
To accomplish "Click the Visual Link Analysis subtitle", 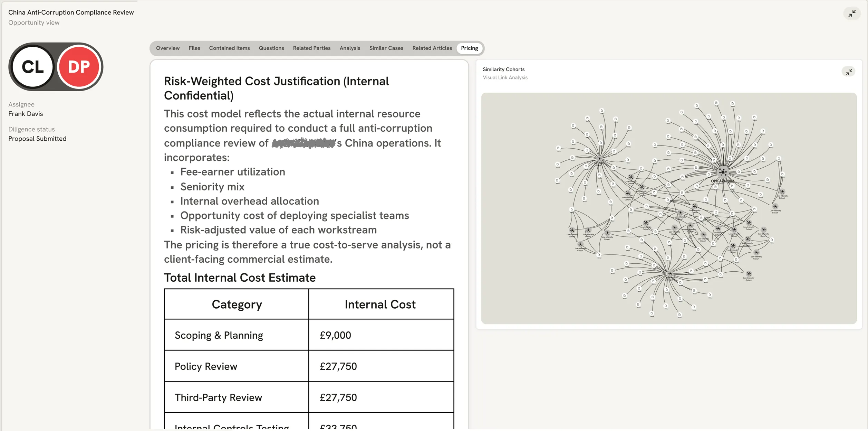I will point(505,77).
